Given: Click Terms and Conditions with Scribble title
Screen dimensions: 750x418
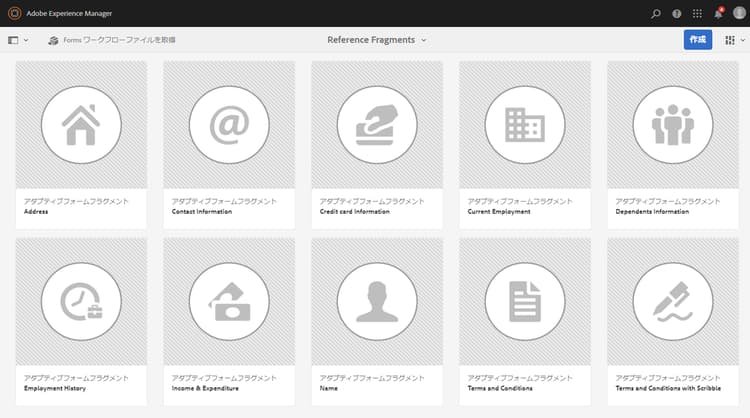Looking at the screenshot, I should 668,388.
